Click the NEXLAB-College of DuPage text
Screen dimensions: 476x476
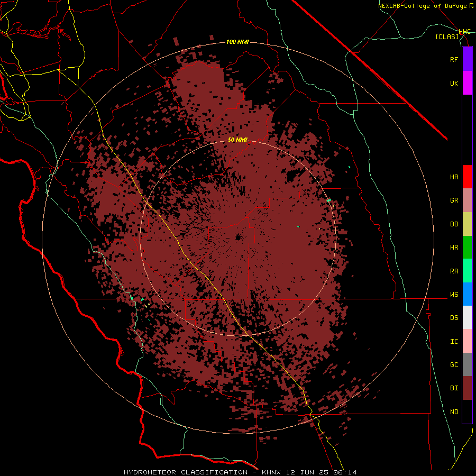[x=423, y=6]
